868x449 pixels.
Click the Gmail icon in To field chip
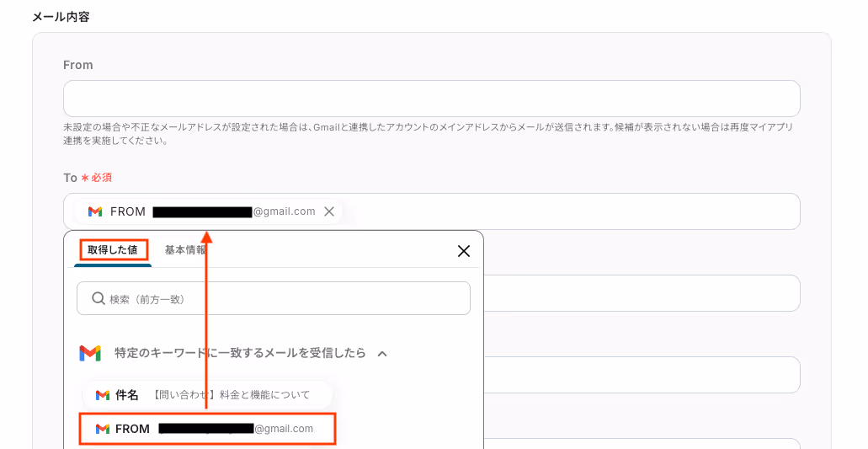point(95,211)
